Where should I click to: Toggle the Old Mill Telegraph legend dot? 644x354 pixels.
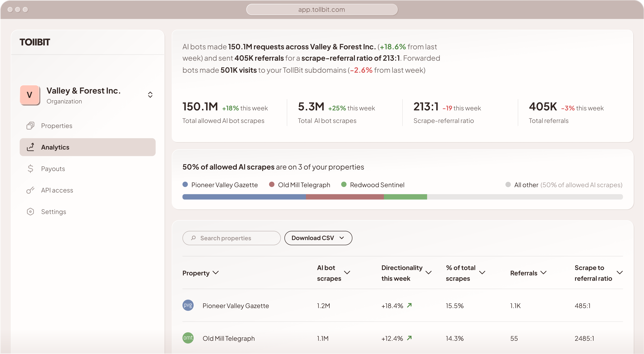point(272,184)
